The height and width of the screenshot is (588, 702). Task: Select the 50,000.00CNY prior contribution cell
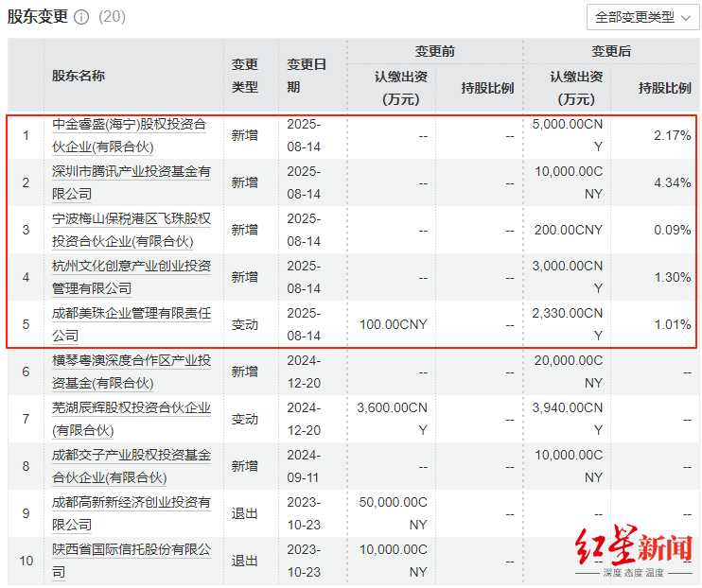tap(393, 513)
